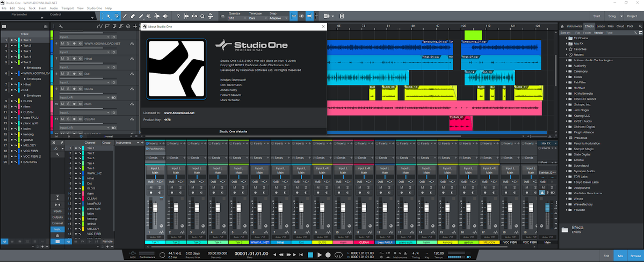
Task: Click the Stop button in transport
Action: 310,255
